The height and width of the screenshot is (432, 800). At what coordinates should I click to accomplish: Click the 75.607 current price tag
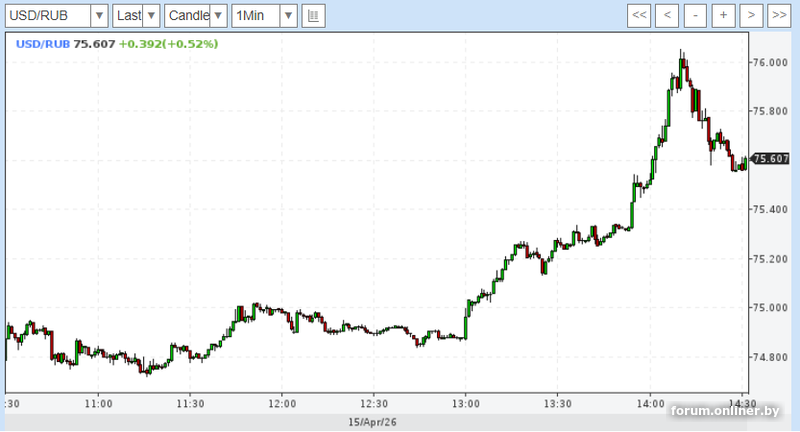pyautogui.click(x=771, y=159)
